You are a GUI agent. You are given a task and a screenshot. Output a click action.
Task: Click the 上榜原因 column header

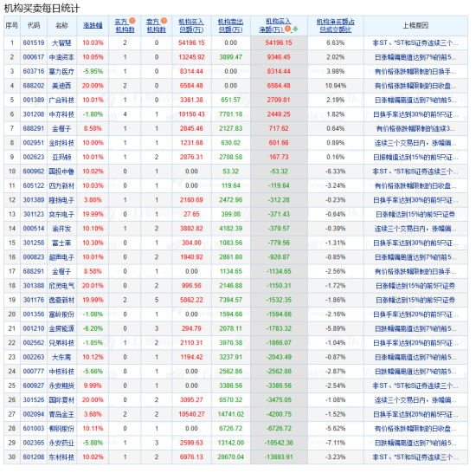(x=415, y=25)
